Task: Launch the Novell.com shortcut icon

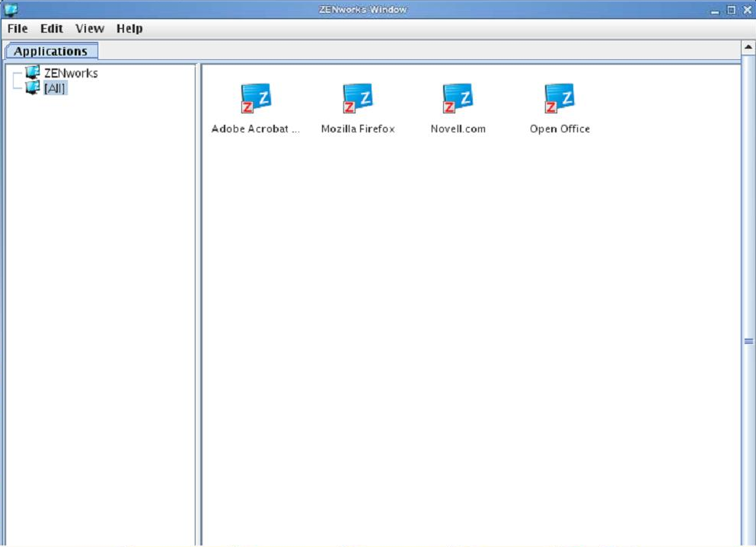Action: click(458, 97)
